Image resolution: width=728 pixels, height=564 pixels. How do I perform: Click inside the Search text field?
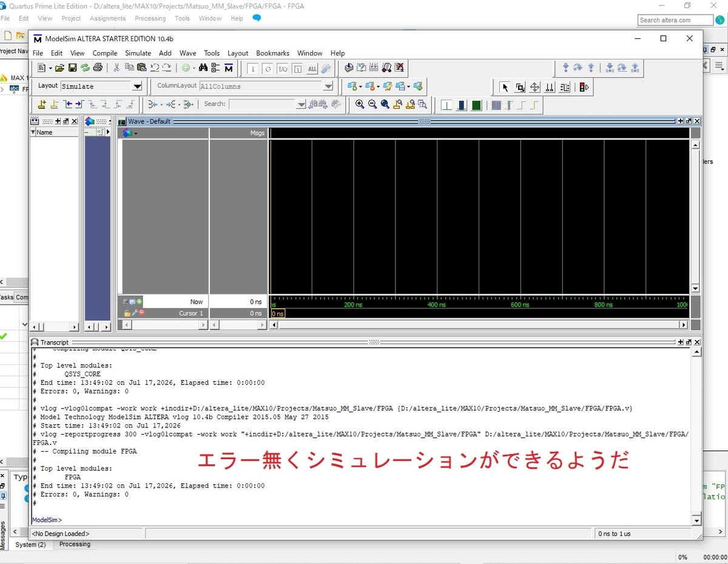[x=262, y=104]
